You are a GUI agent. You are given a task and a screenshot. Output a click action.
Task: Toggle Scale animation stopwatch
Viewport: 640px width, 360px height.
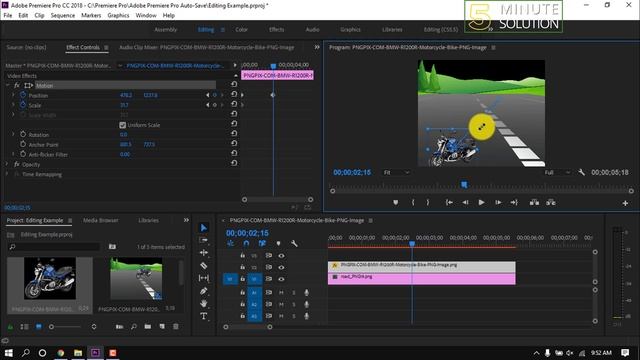pos(23,105)
